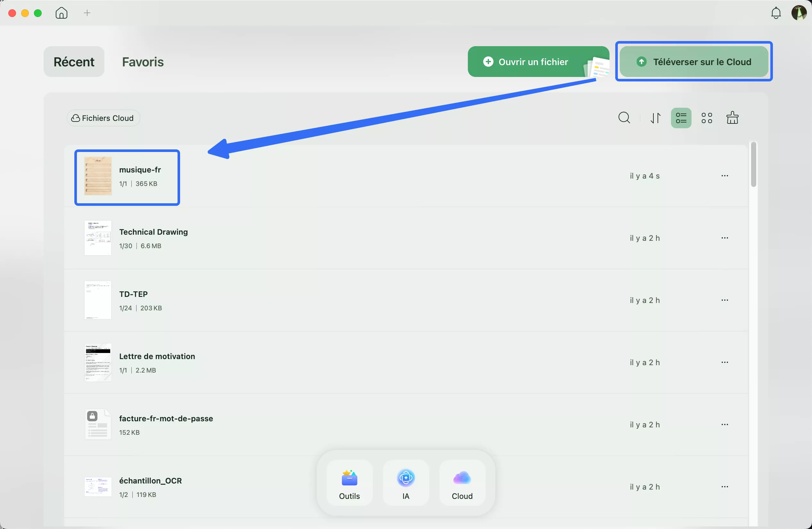812x529 pixels.
Task: Open the search magnifier in file list
Action: click(624, 118)
